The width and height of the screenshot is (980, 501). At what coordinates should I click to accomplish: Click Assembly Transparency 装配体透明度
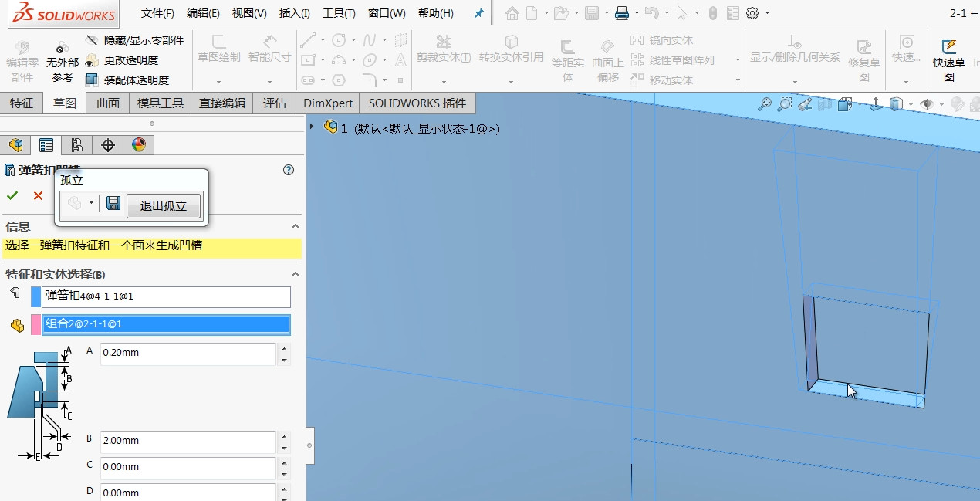127,80
